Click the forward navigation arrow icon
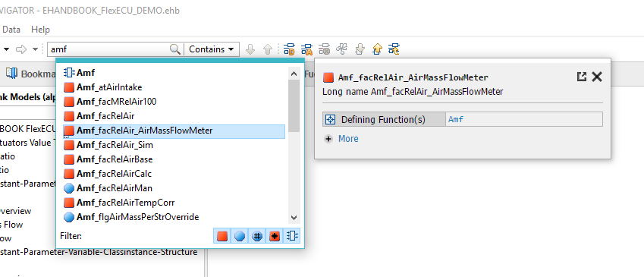The image size is (644, 277). click(20, 49)
